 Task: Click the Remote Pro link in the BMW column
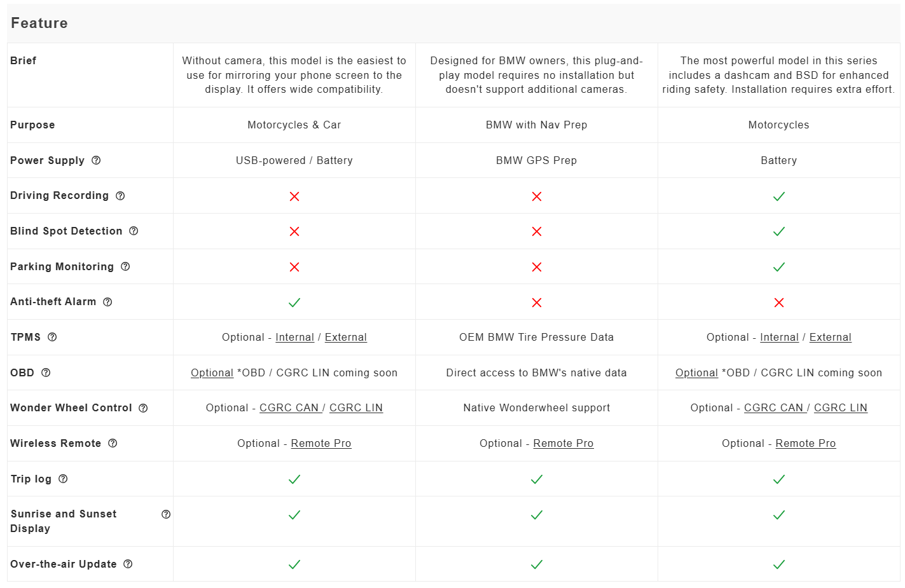coord(563,444)
